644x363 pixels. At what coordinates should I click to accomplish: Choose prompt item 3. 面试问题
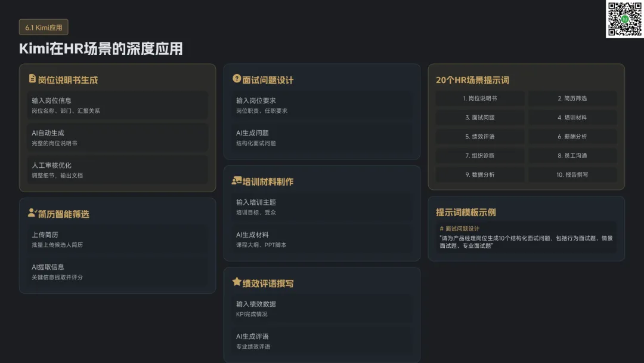coord(480,118)
